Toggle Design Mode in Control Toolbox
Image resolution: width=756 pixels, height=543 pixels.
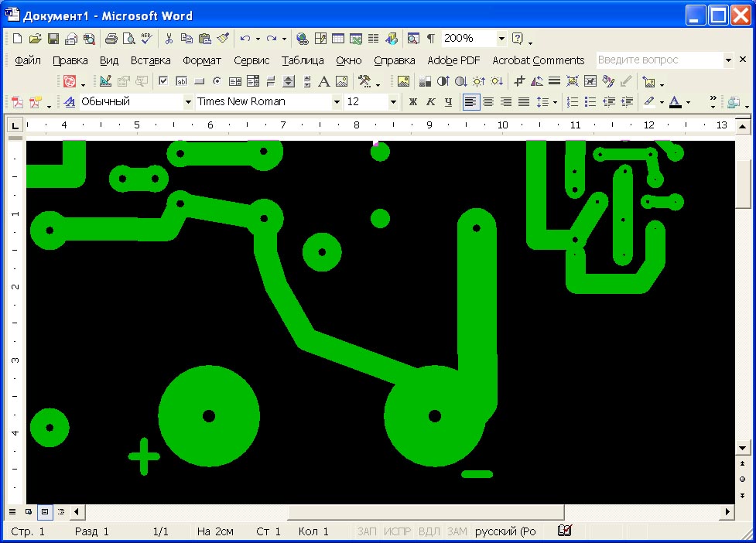pos(105,81)
